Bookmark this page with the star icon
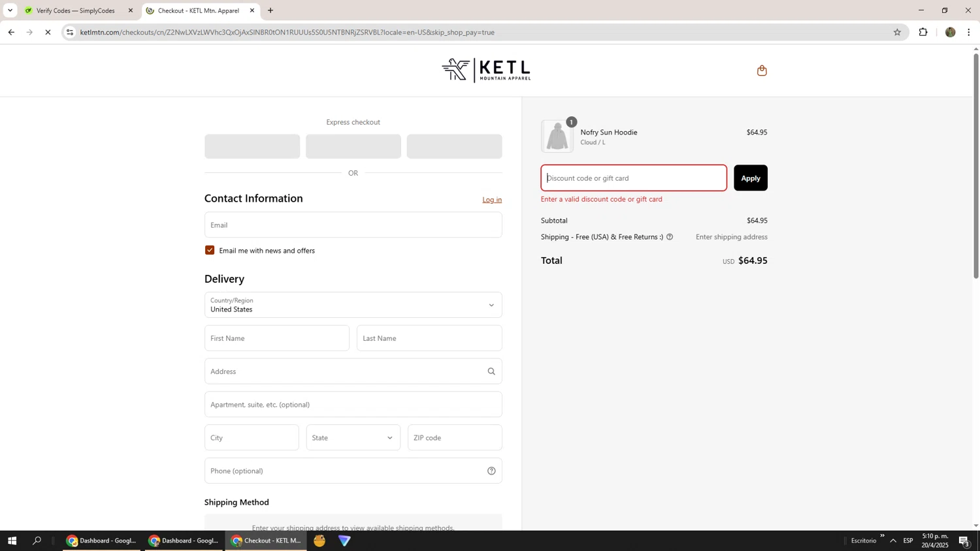The image size is (980, 551). coord(897,32)
